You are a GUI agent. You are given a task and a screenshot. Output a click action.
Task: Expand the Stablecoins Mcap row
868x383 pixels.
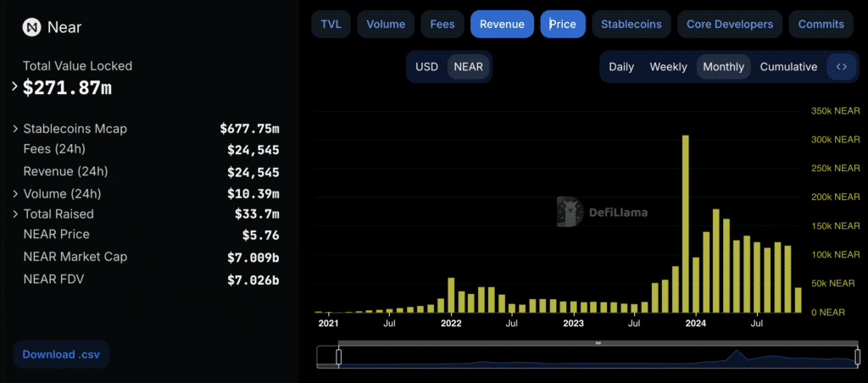(15, 129)
